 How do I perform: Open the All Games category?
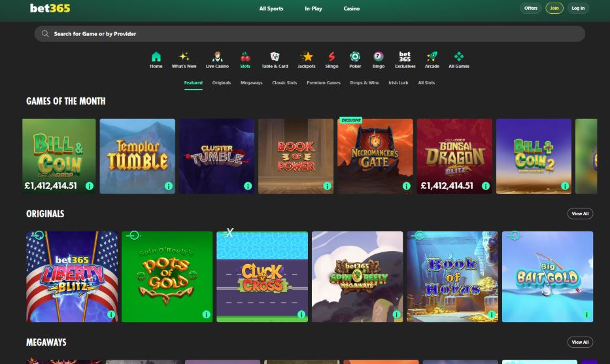[459, 60]
